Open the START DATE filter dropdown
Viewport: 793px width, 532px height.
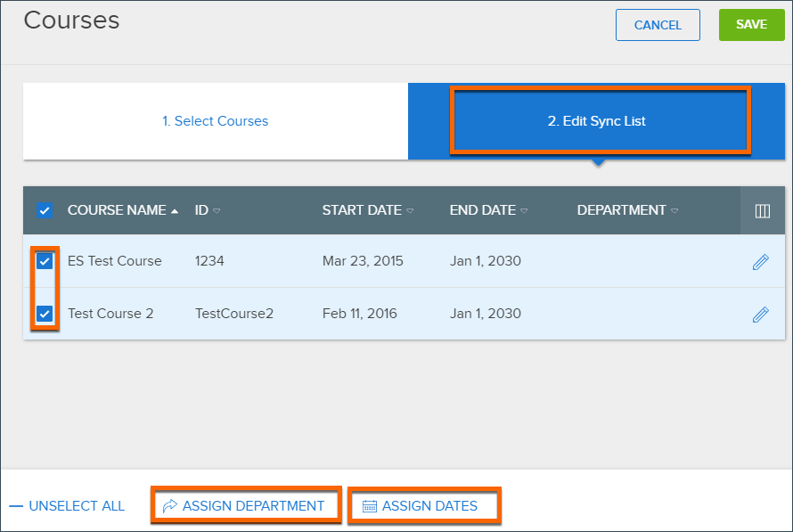click(x=408, y=210)
